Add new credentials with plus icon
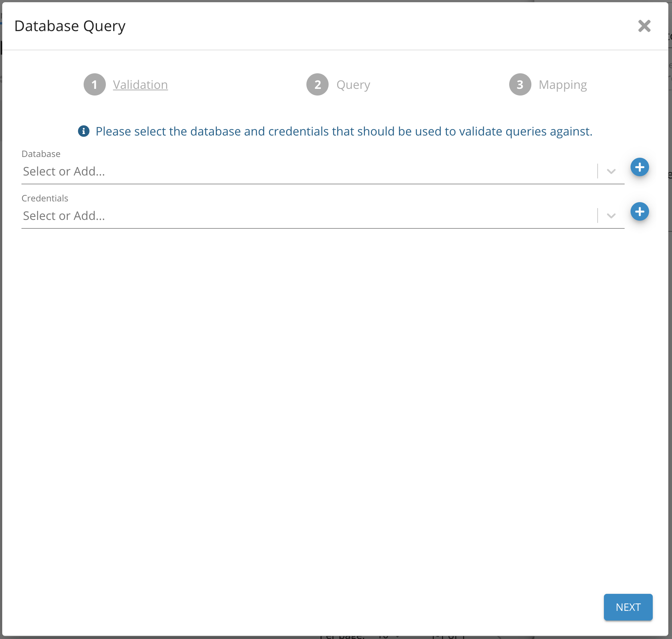 [x=639, y=212]
